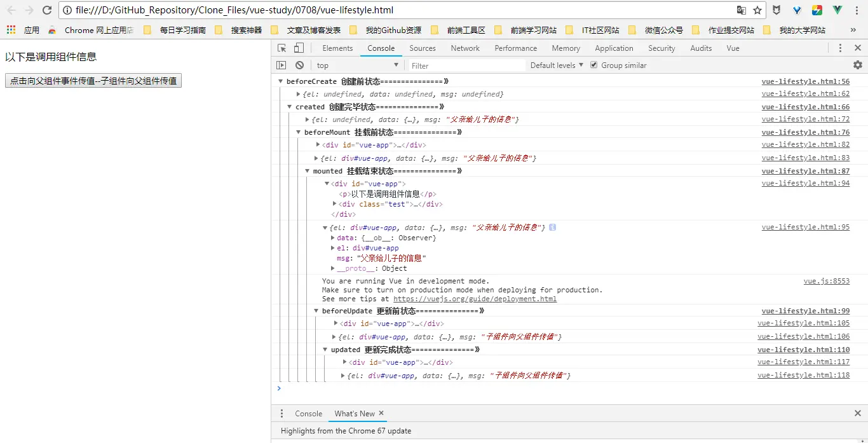Switch to the What's New tab

(x=354, y=413)
